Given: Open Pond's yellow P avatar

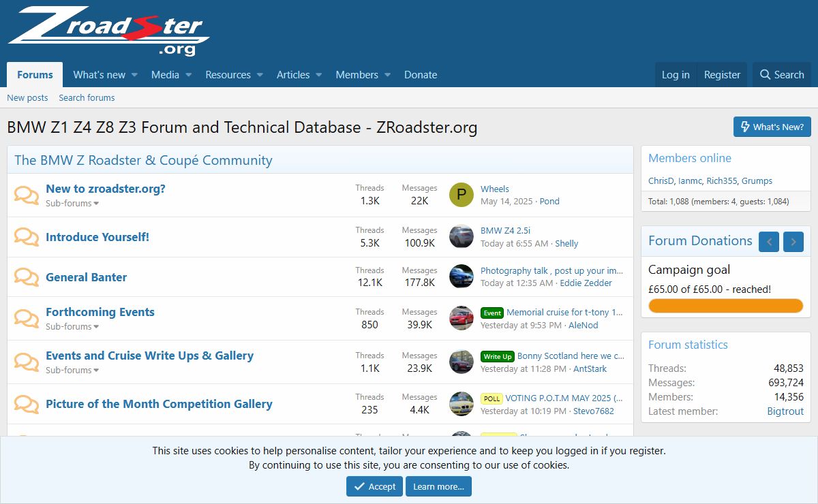Looking at the screenshot, I should (461, 195).
